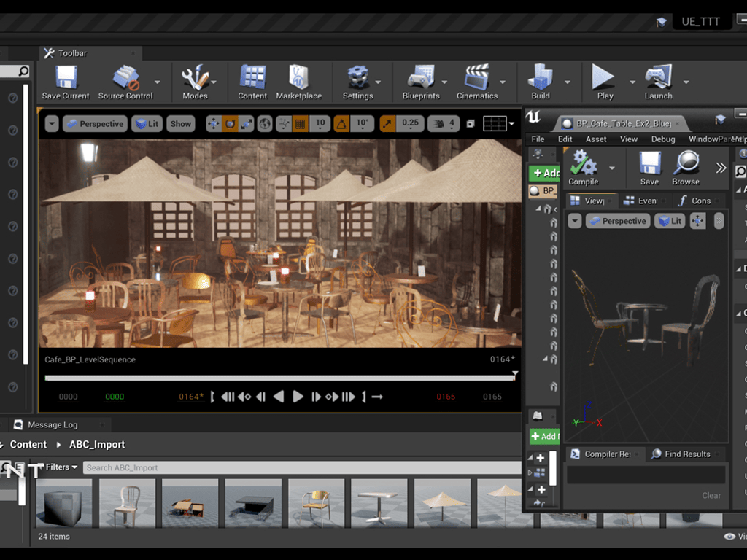
Task: Click the translate gizmo in Blueprint viewport
Action: click(698, 221)
